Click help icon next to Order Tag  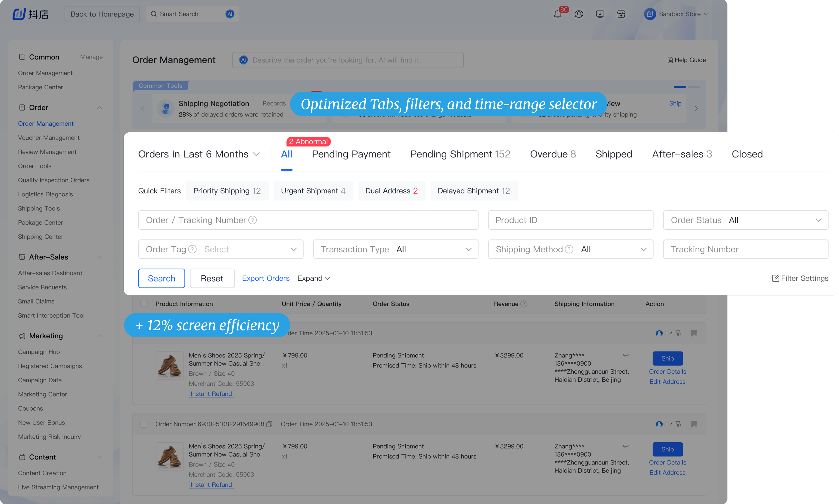(192, 249)
